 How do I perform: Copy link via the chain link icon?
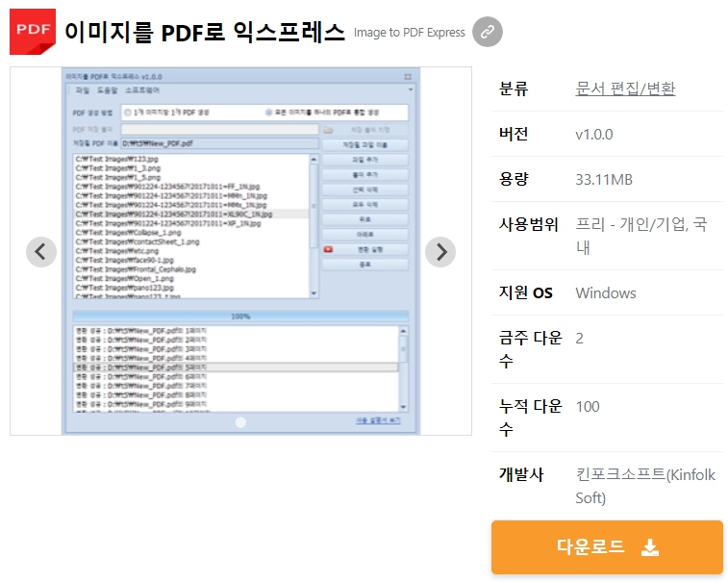tap(487, 32)
